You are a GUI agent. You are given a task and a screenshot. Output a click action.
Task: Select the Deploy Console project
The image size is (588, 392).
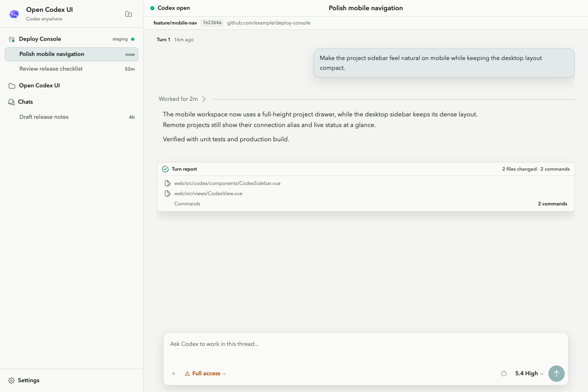tap(71, 39)
